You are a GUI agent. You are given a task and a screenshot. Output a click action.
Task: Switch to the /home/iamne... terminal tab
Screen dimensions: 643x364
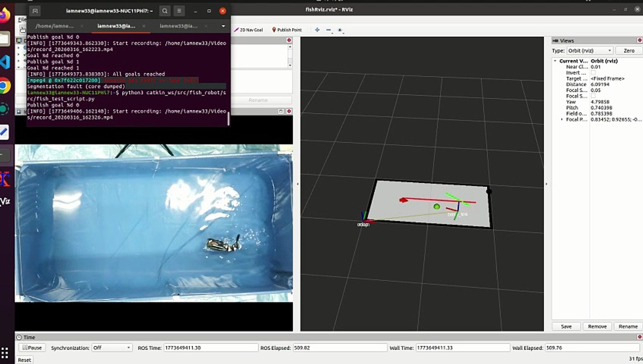tap(55, 26)
